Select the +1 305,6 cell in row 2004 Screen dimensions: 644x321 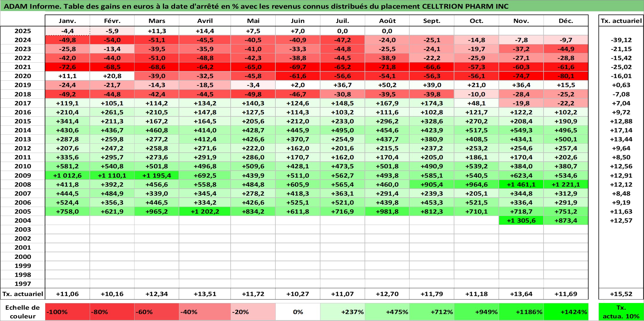[x=521, y=220]
